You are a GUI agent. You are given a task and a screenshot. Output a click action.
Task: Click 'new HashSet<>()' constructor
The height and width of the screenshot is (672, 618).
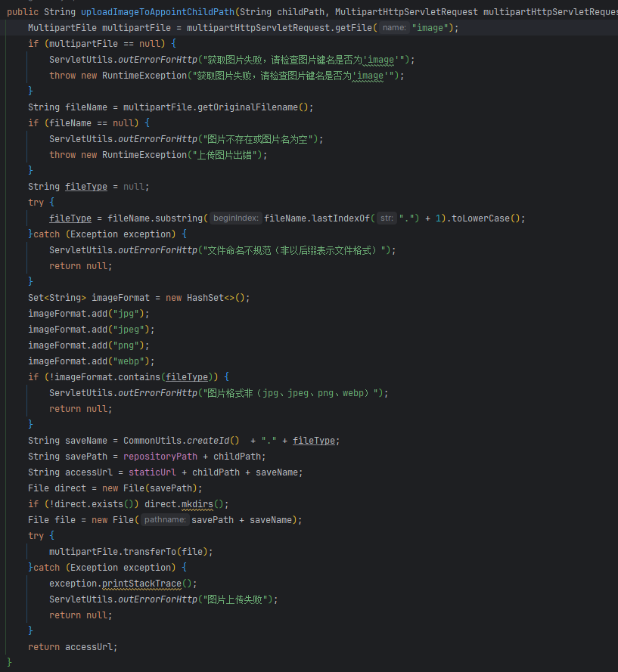205,298
